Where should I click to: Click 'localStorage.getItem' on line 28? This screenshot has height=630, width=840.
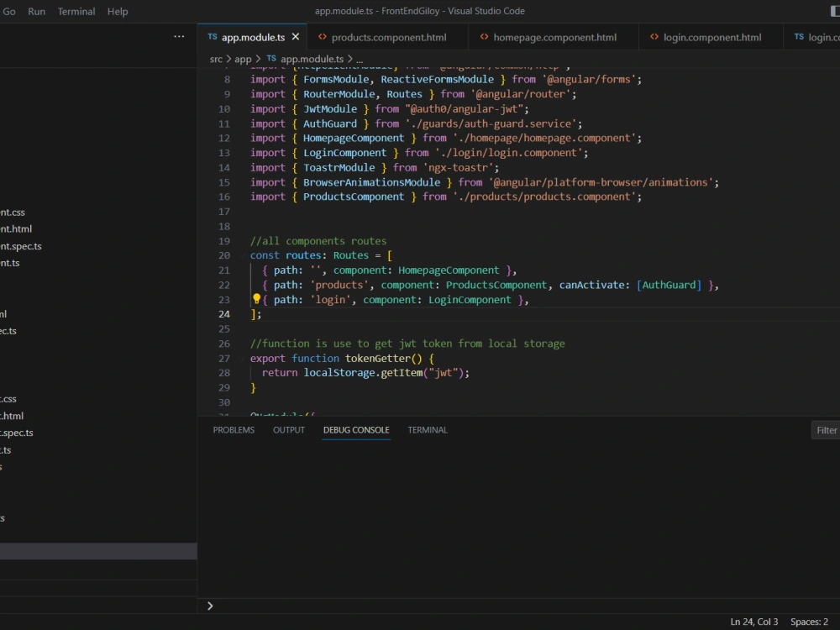363,373
